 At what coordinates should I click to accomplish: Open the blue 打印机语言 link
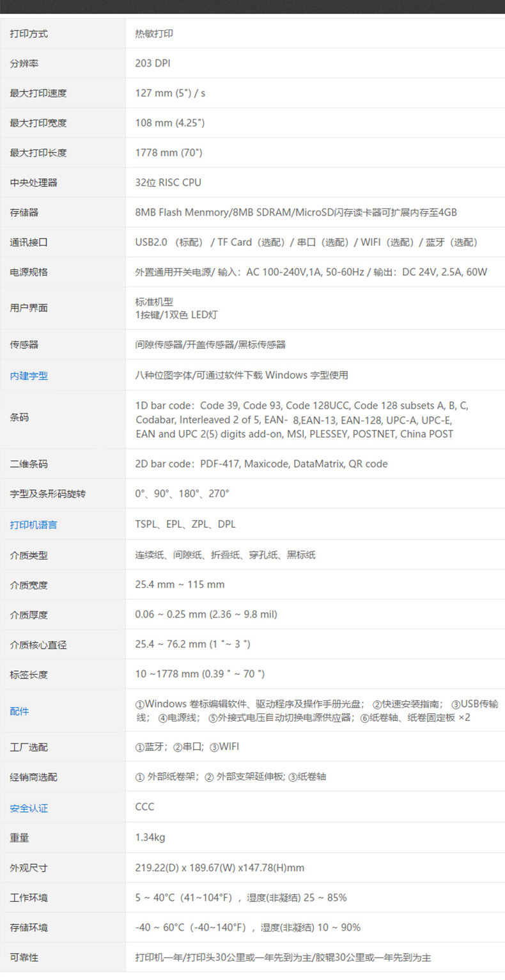pos(33,525)
